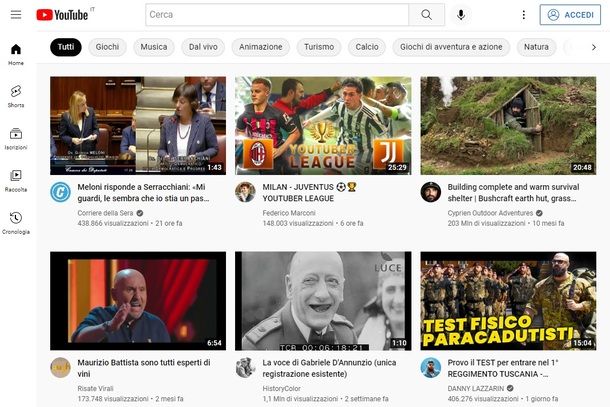
Task: Open the three-dot settings menu
Action: coord(524,15)
